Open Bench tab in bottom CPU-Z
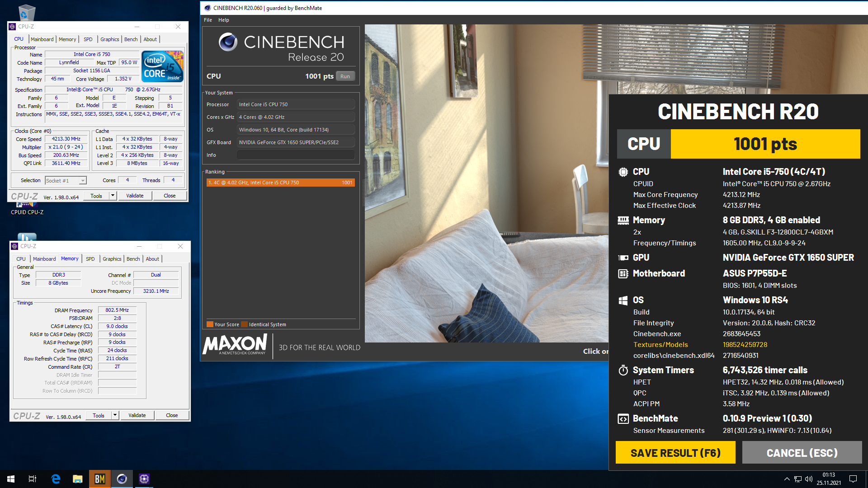 [133, 259]
